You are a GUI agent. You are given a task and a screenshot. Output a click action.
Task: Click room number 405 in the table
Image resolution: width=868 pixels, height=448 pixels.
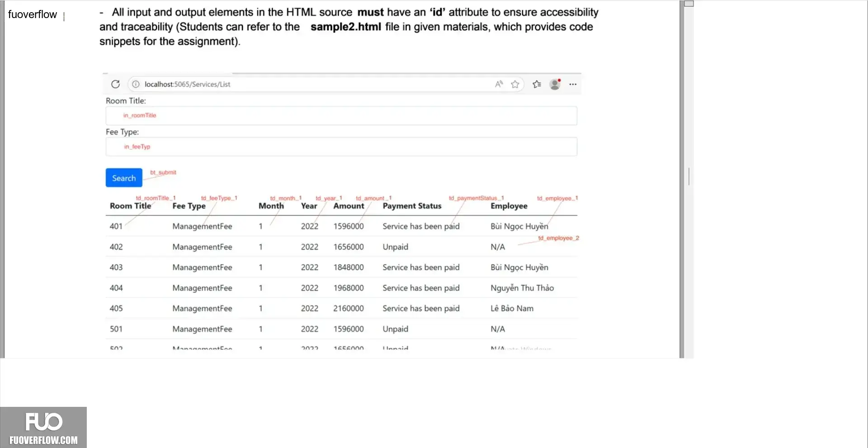(x=116, y=308)
